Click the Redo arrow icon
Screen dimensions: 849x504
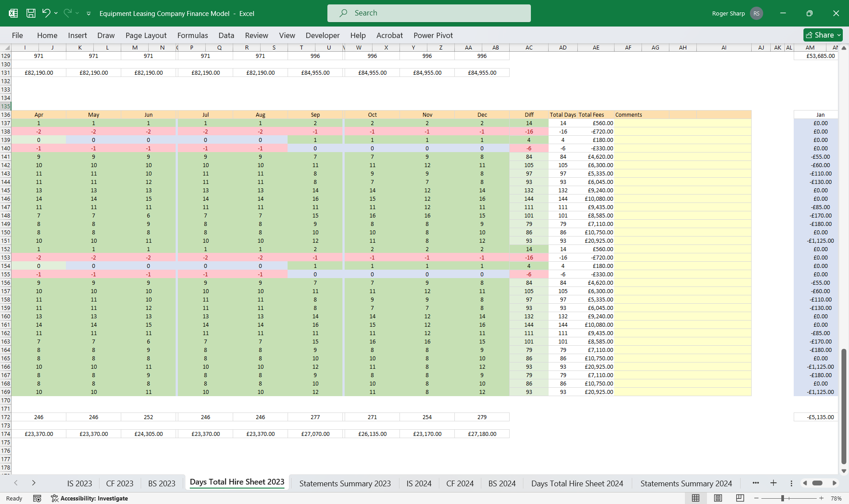[67, 13]
